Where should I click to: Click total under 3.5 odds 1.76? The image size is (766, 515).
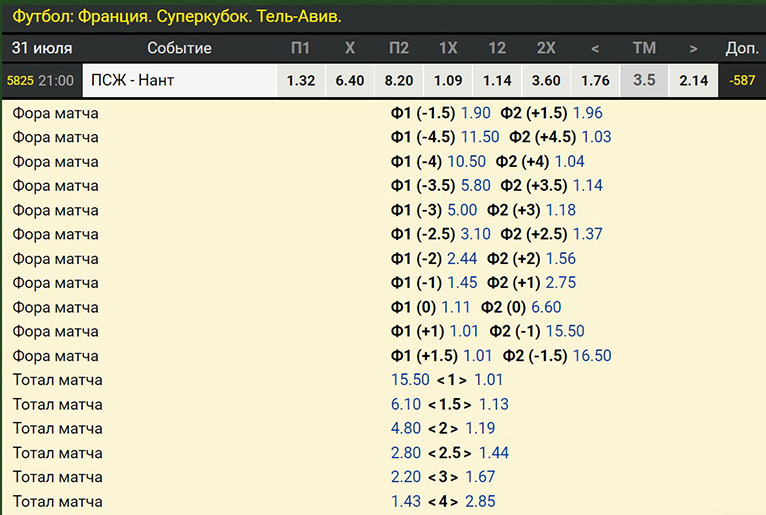point(595,80)
